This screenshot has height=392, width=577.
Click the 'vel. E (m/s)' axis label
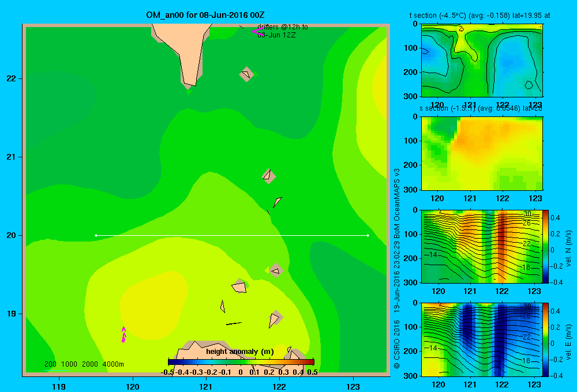(x=569, y=342)
